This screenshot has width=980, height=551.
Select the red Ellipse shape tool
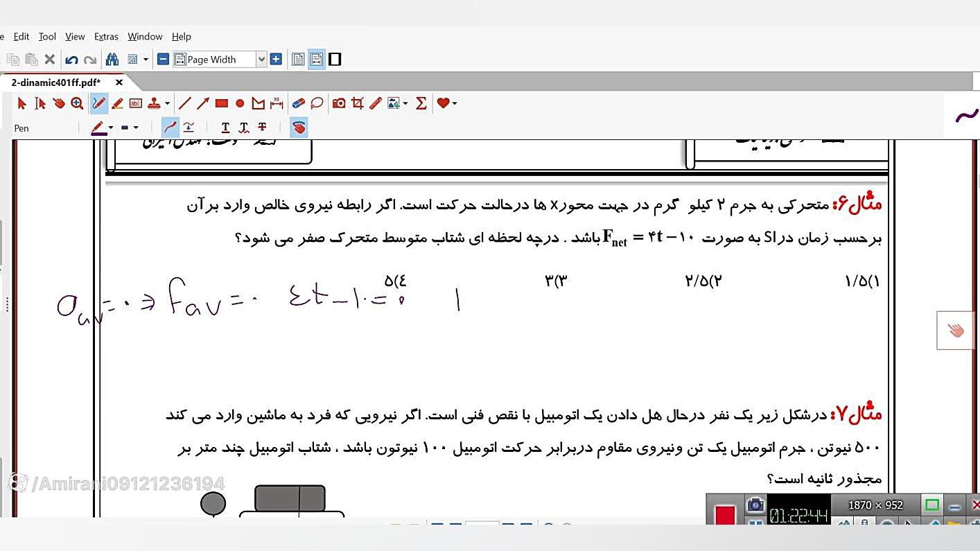point(240,103)
